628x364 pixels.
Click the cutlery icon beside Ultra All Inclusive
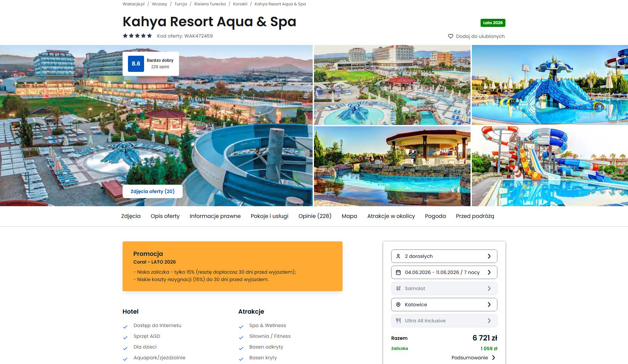click(x=398, y=321)
